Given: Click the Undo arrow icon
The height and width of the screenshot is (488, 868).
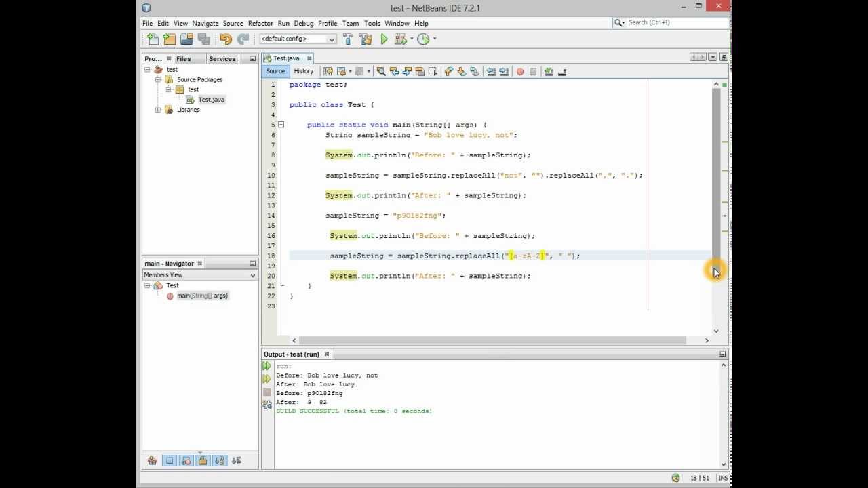Looking at the screenshot, I should (226, 39).
